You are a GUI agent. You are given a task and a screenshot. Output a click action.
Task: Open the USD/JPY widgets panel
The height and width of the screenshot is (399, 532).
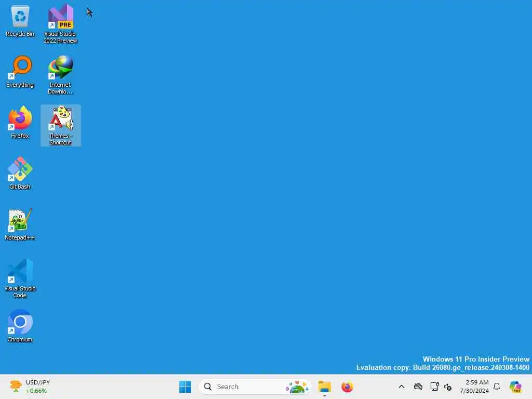(30, 387)
